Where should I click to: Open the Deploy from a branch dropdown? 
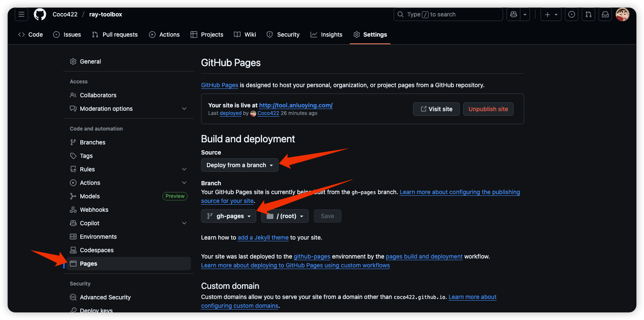pyautogui.click(x=240, y=165)
